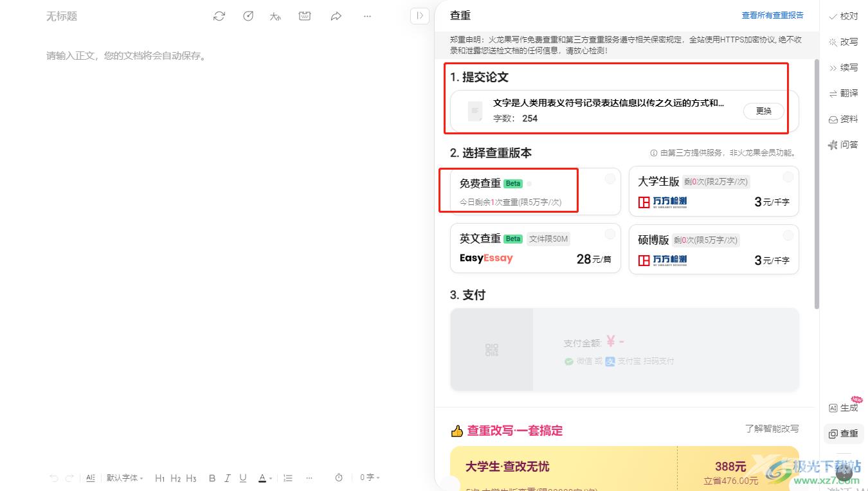Click the AI formatting icon in bottom toolbar
Image resolution: width=868 pixels, height=491 pixels.
(91, 478)
